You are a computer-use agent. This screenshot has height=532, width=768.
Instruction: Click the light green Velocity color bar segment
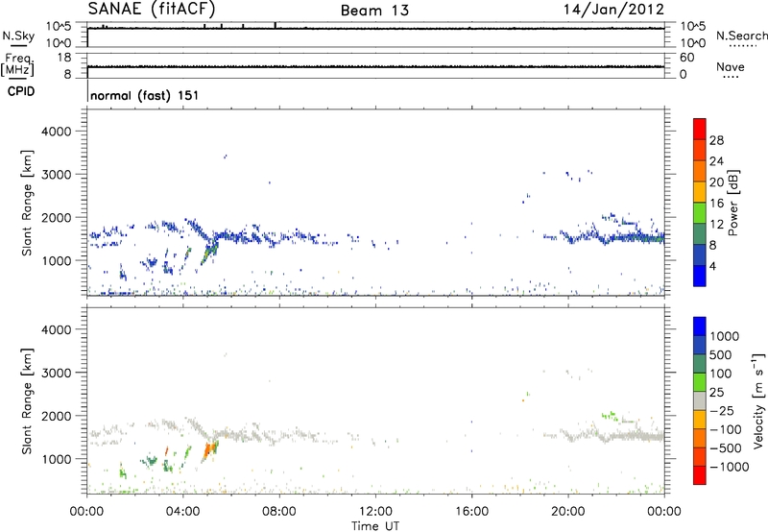coord(700,382)
